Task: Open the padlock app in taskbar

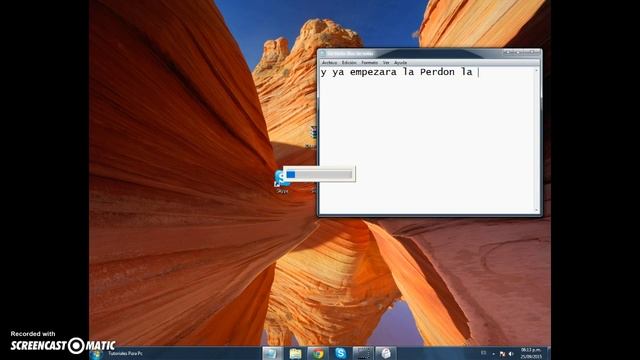Action: (385, 353)
